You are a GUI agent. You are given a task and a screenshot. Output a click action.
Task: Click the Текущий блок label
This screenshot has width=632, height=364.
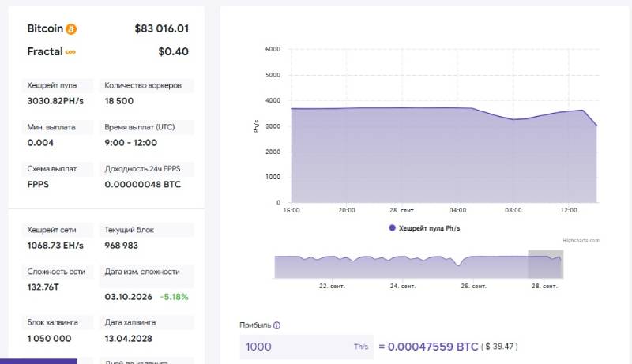coord(129,230)
